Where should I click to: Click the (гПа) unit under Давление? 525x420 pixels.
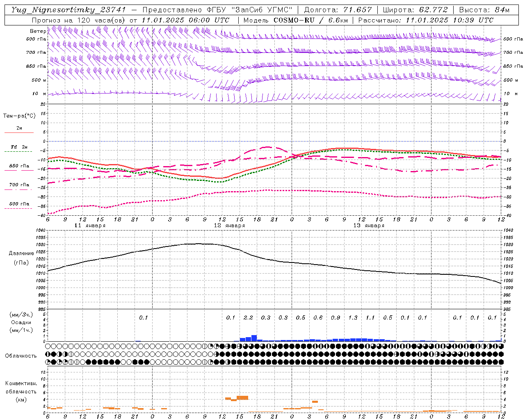[x=21, y=262]
